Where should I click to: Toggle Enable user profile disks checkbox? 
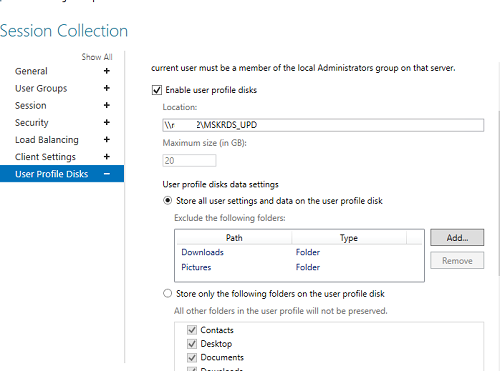pos(157,90)
